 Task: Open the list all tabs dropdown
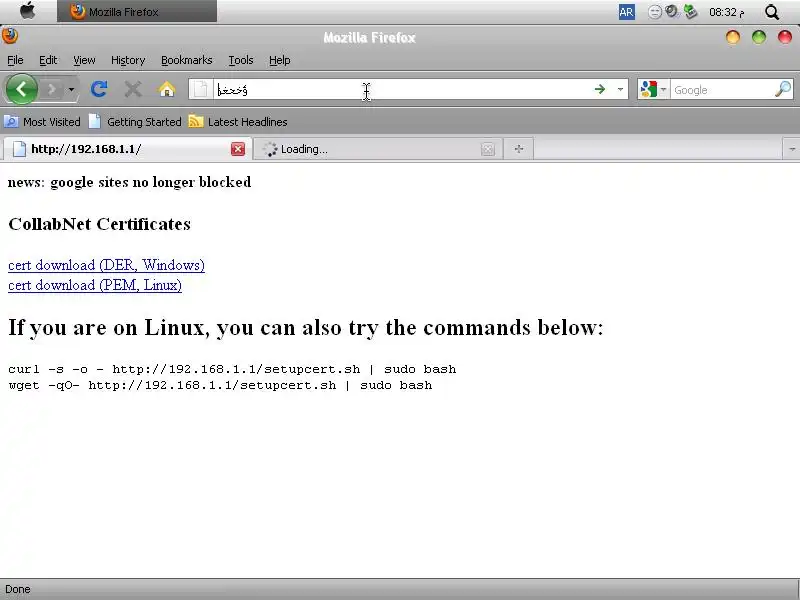(x=792, y=149)
